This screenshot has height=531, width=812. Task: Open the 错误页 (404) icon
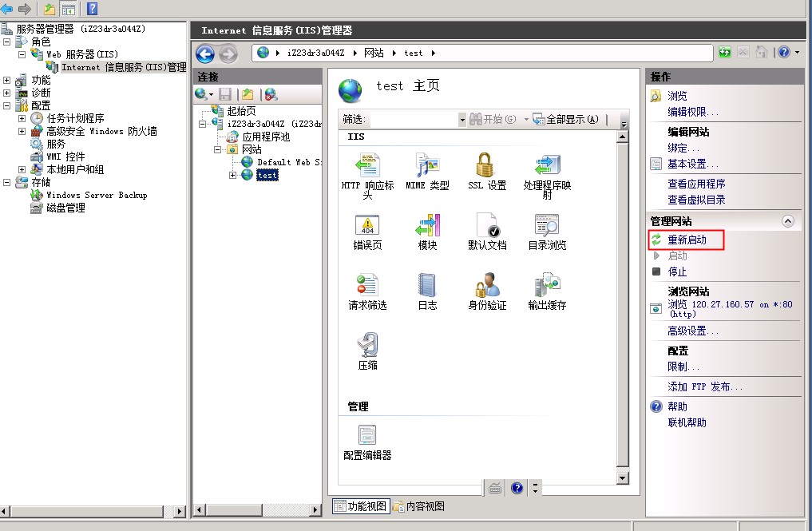[x=367, y=226]
